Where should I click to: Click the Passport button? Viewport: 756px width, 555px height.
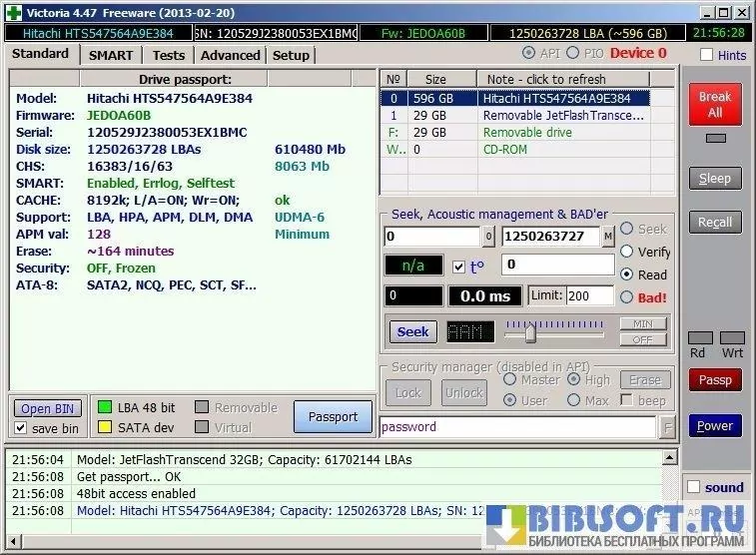(x=333, y=417)
